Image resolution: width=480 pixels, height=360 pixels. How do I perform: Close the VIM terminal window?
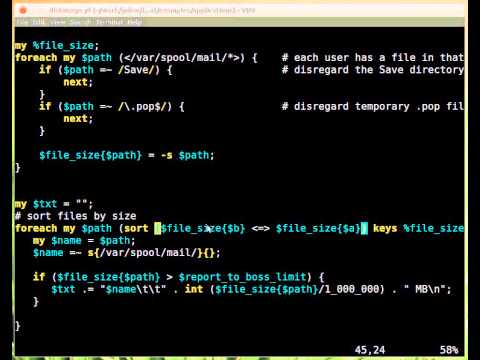(x=23, y=10)
